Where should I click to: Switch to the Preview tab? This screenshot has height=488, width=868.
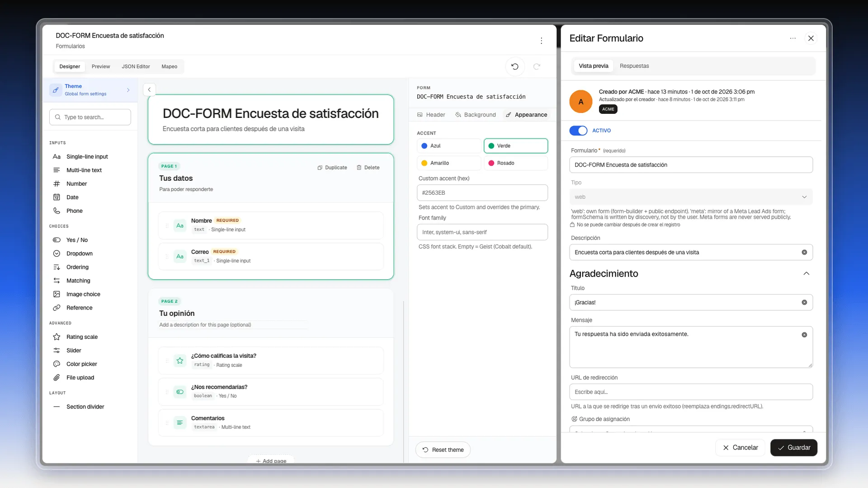(x=101, y=66)
